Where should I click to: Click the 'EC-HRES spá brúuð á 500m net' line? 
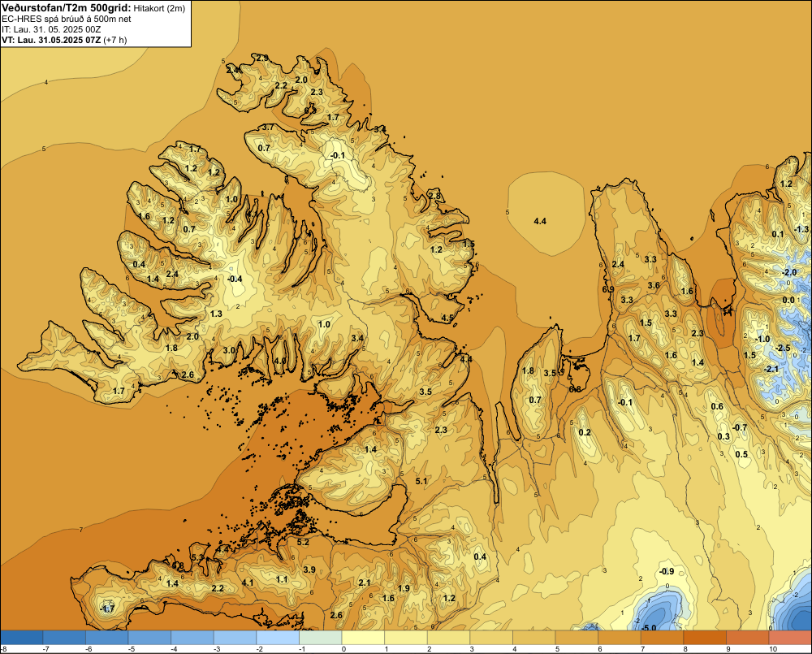click(67, 19)
